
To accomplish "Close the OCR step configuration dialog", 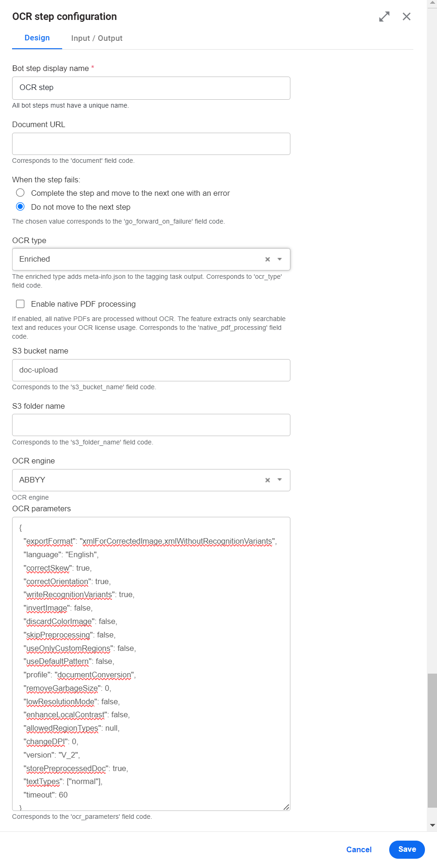I will tap(406, 17).
